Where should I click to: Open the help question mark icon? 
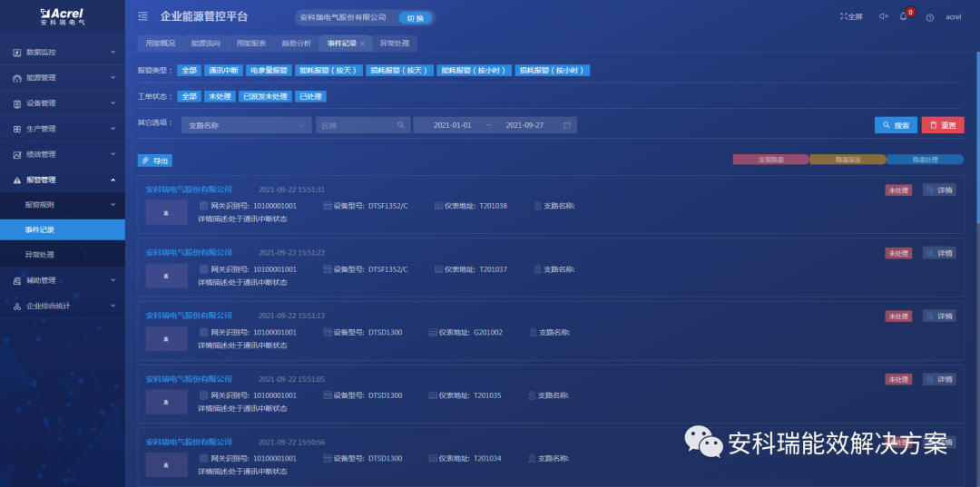click(x=930, y=17)
